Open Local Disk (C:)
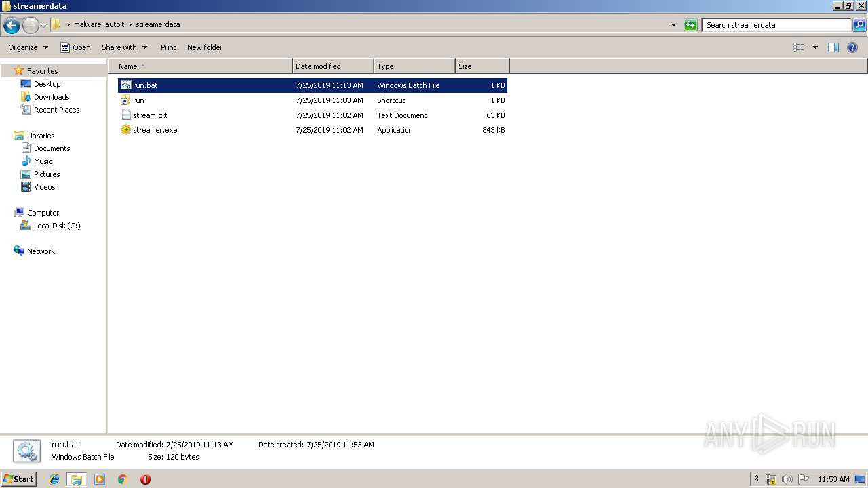This screenshot has width=868, height=488. click(x=57, y=226)
